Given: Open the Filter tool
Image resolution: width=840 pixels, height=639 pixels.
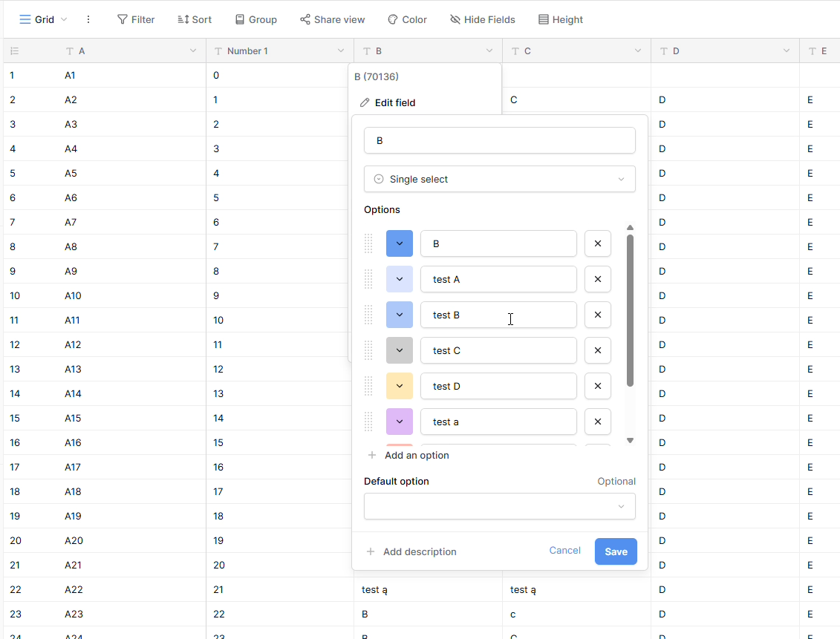Looking at the screenshot, I should point(136,20).
